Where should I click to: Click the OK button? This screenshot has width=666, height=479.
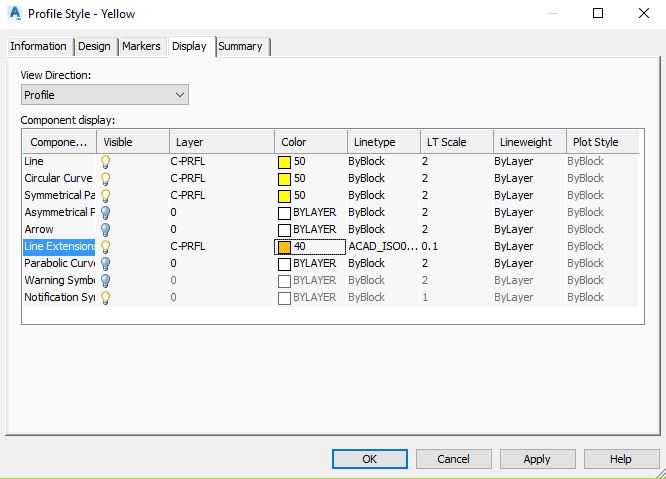point(370,459)
